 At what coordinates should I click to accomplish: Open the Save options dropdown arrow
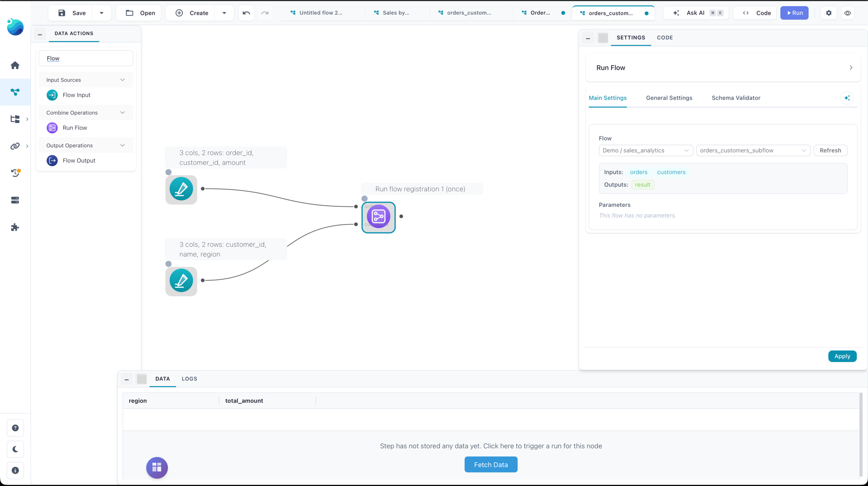coord(101,13)
